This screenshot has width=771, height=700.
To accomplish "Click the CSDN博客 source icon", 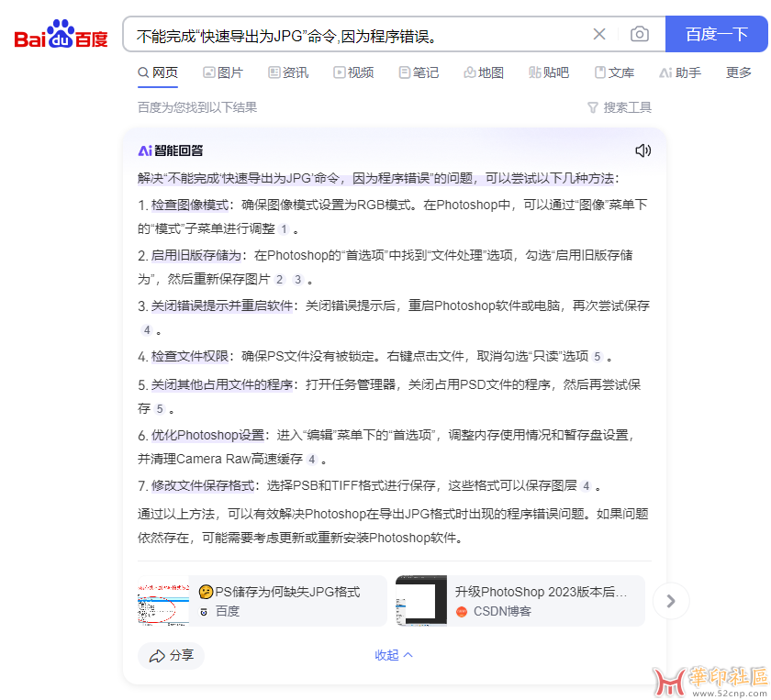I will (x=461, y=612).
